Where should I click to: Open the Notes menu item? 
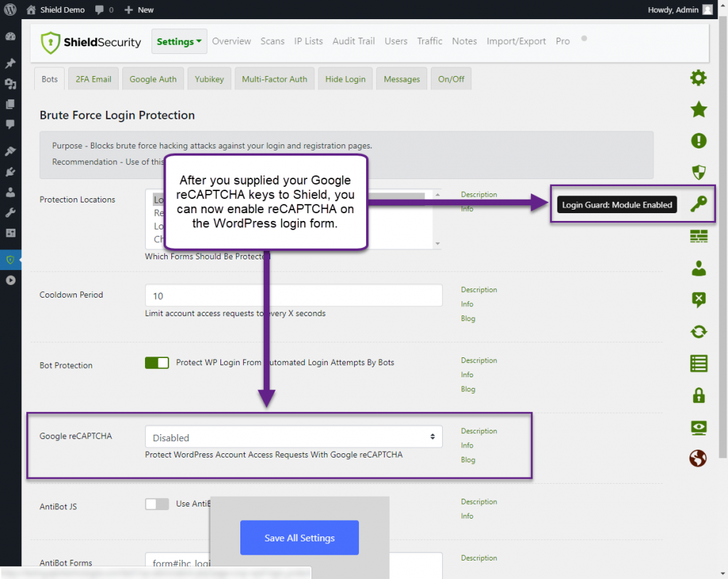click(x=464, y=41)
